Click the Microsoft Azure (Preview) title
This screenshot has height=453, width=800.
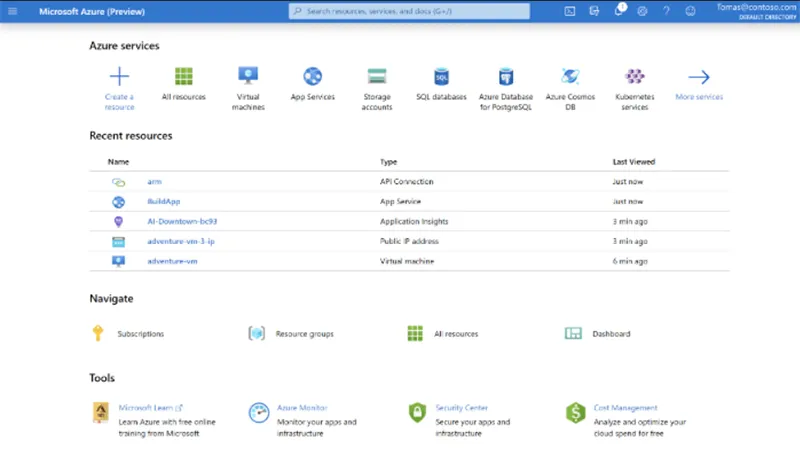[x=92, y=11]
